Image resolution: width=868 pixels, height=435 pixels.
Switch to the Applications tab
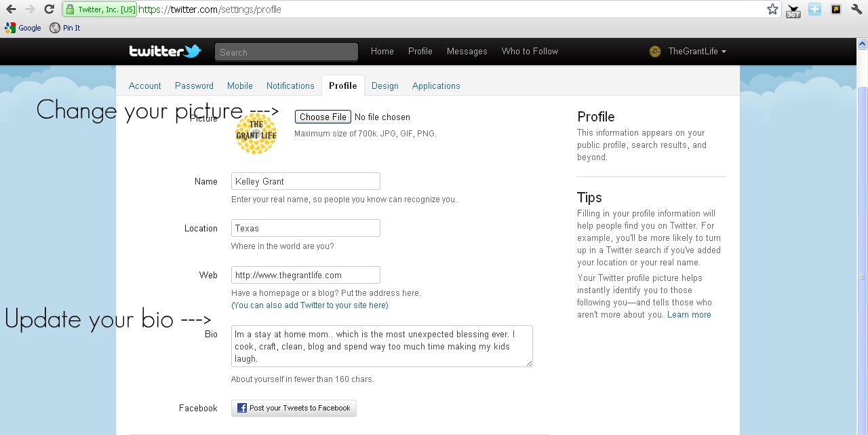point(436,86)
